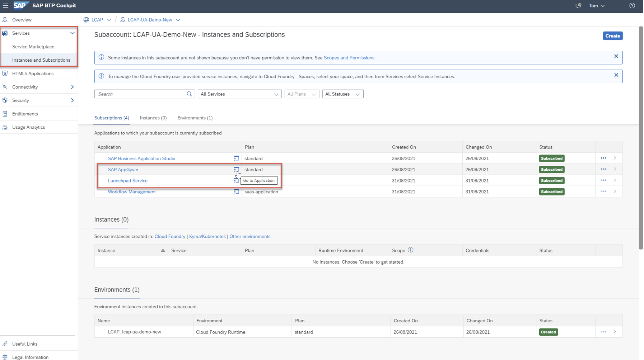Screen dimensions: 644x360
Task: Open the feedback notifications icon
Action: 578,6
